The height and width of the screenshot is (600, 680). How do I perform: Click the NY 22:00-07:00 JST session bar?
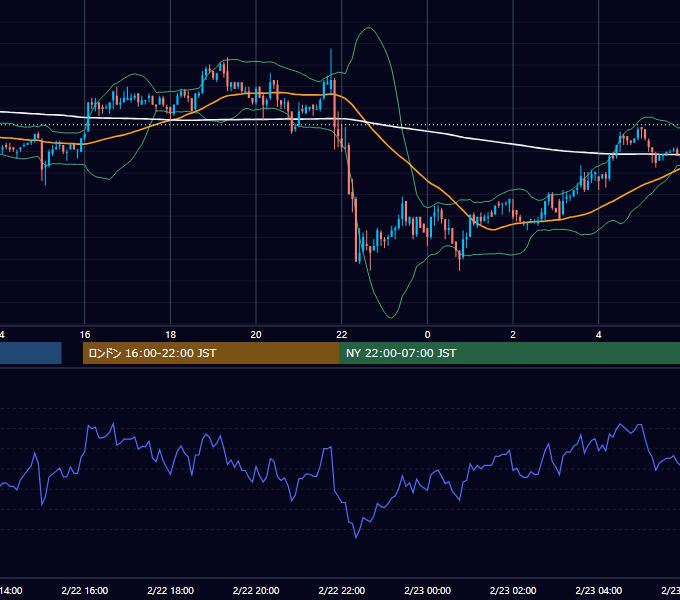point(510,353)
